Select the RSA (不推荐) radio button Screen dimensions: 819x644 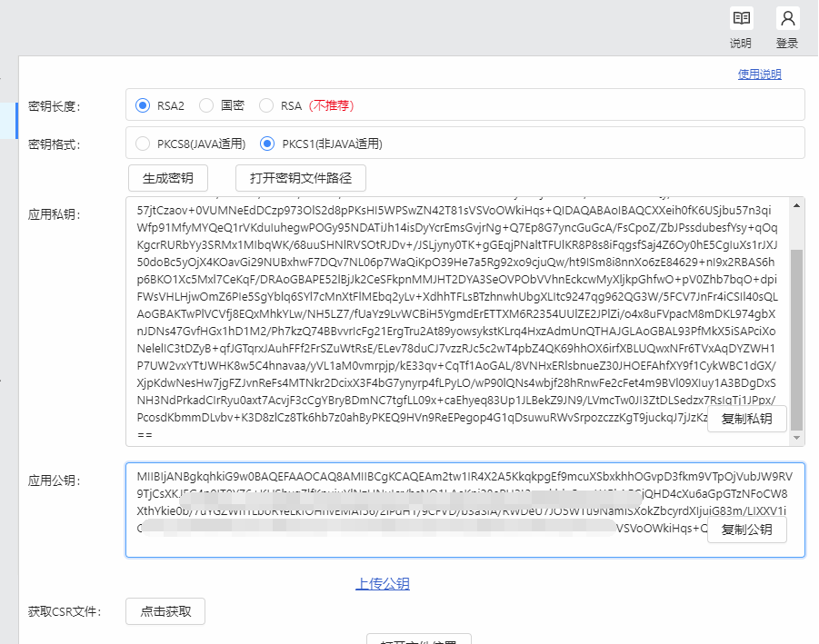coord(266,105)
